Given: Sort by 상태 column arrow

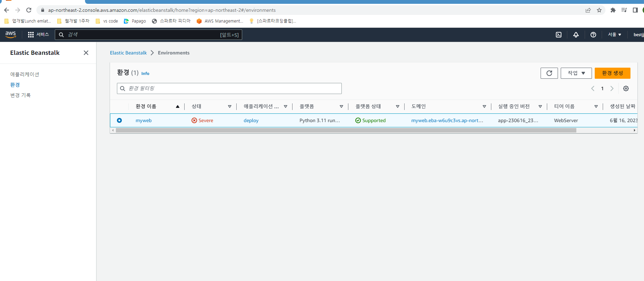Looking at the screenshot, I should (230, 107).
